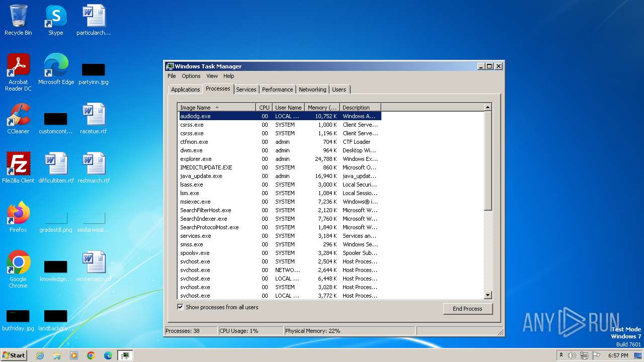The height and width of the screenshot is (362, 644).
Task: Sort processes by CPU column header
Action: coord(264,108)
